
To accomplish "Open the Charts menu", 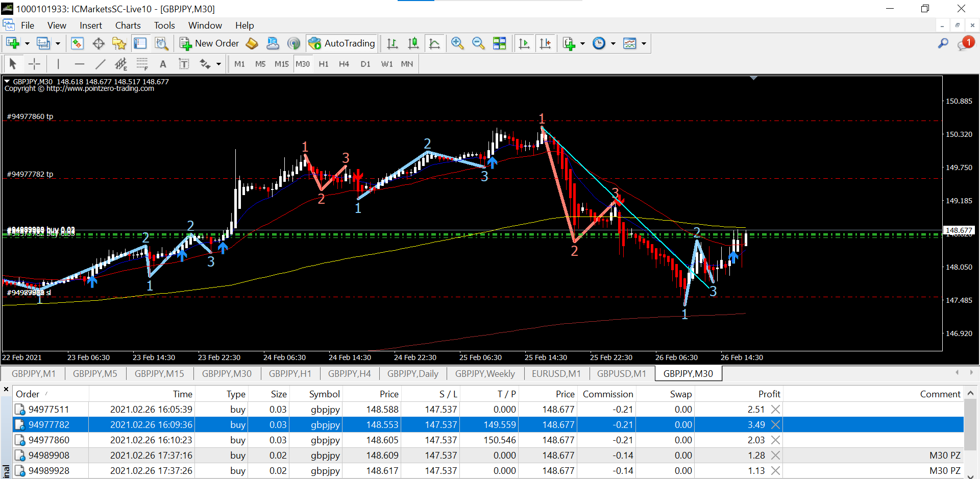I will (x=128, y=26).
